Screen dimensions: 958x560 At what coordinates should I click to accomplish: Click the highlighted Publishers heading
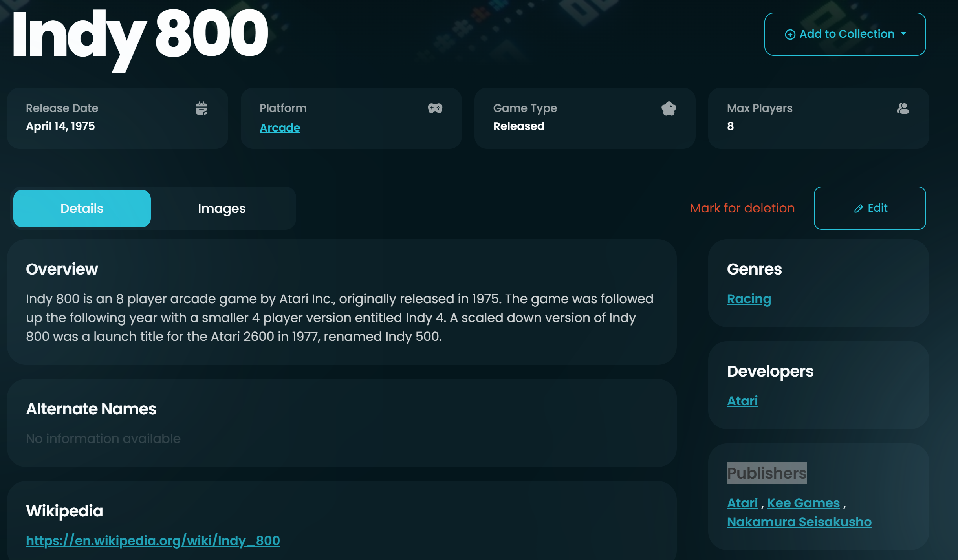(x=766, y=473)
